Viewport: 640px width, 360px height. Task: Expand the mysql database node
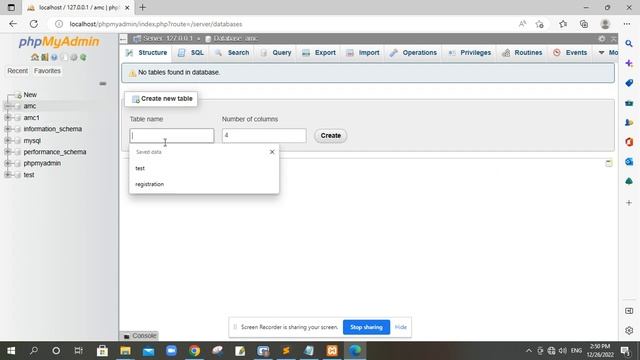(x=7, y=140)
